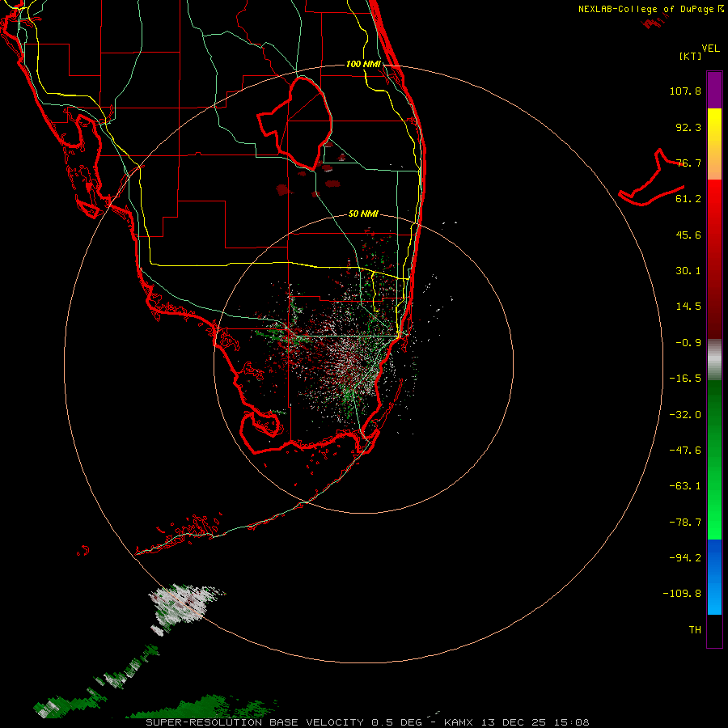The width and height of the screenshot is (728, 728).
Task: Click the [KT] units label
Action: (x=691, y=56)
